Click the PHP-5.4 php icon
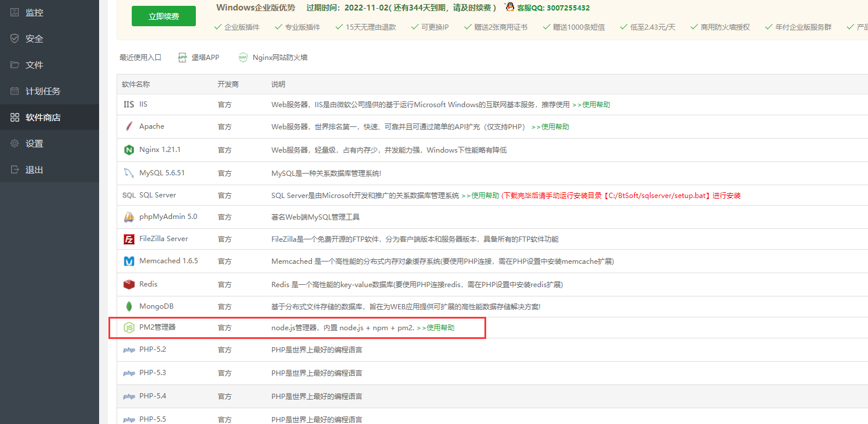Image resolution: width=868 pixels, height=424 pixels. tap(129, 396)
